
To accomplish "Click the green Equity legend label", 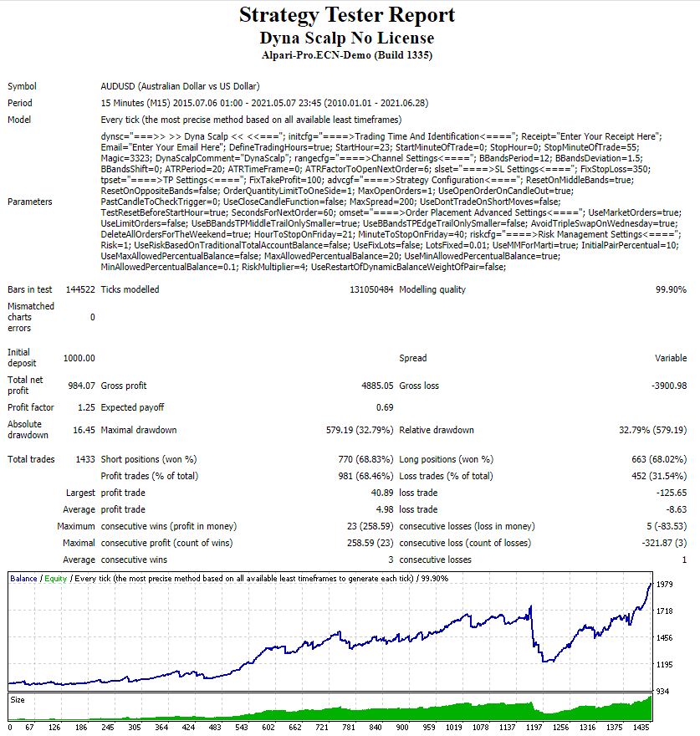I will (x=56, y=579).
